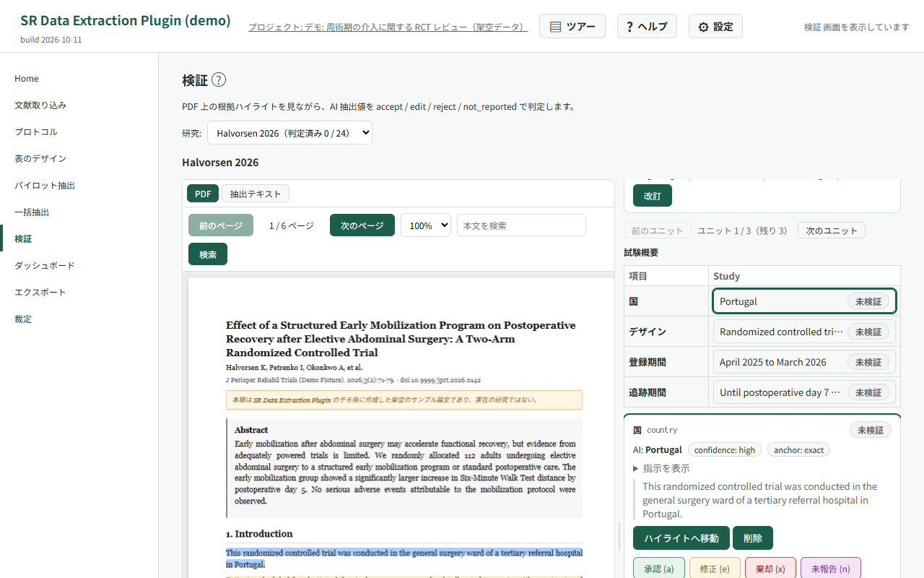Click the 前のページ button
Image resolution: width=924 pixels, height=578 pixels.
[x=221, y=225]
